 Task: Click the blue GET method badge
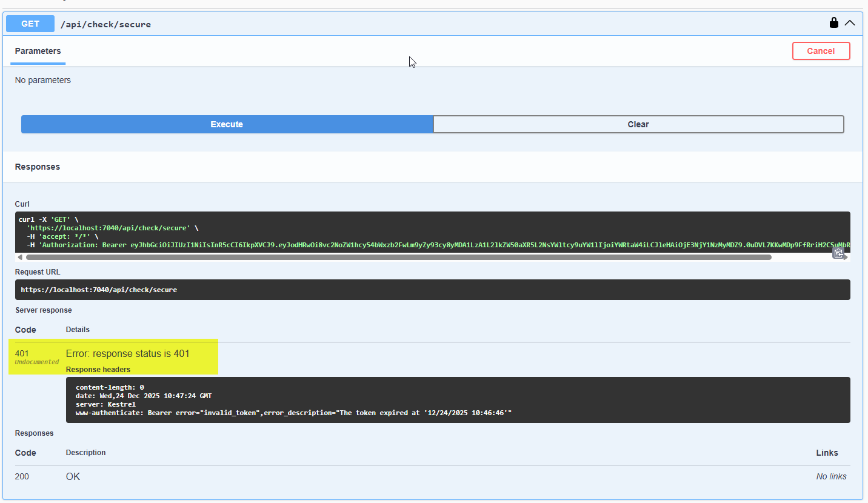[30, 23]
